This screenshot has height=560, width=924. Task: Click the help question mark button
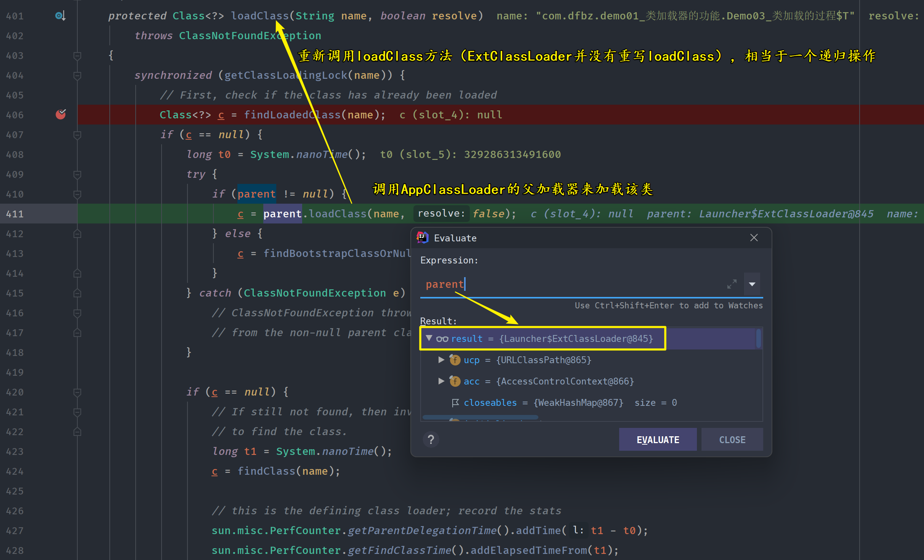(x=431, y=440)
